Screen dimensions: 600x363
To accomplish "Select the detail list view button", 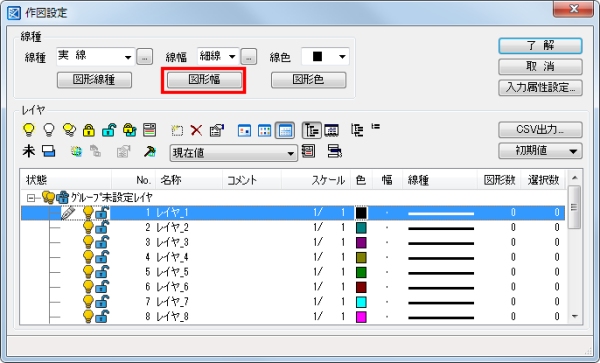I will coord(285,130).
